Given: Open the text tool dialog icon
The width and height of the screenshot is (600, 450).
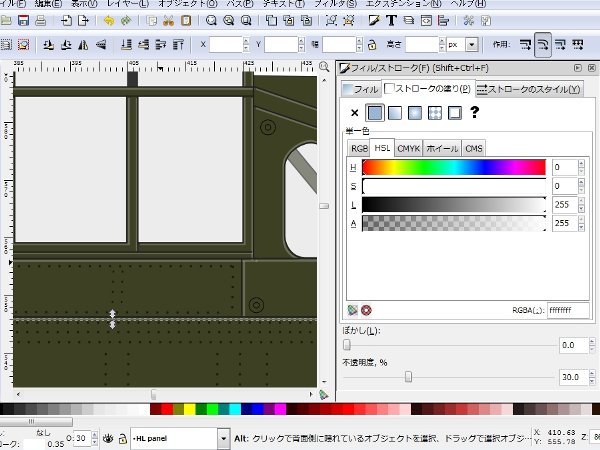Looking at the screenshot, I should [391, 19].
